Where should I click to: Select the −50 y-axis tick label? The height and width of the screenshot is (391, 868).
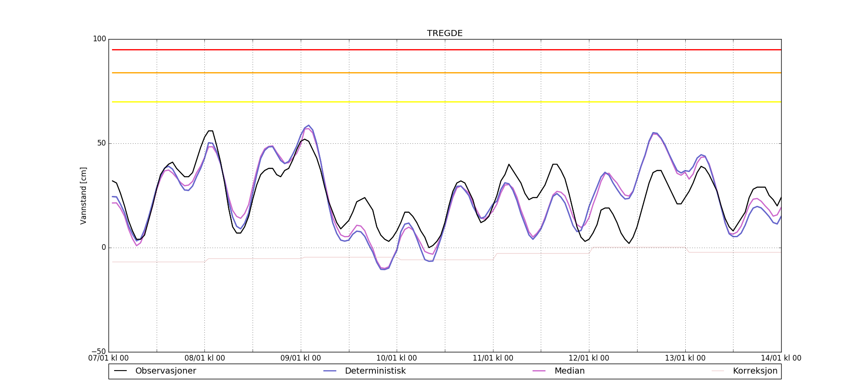99,351
